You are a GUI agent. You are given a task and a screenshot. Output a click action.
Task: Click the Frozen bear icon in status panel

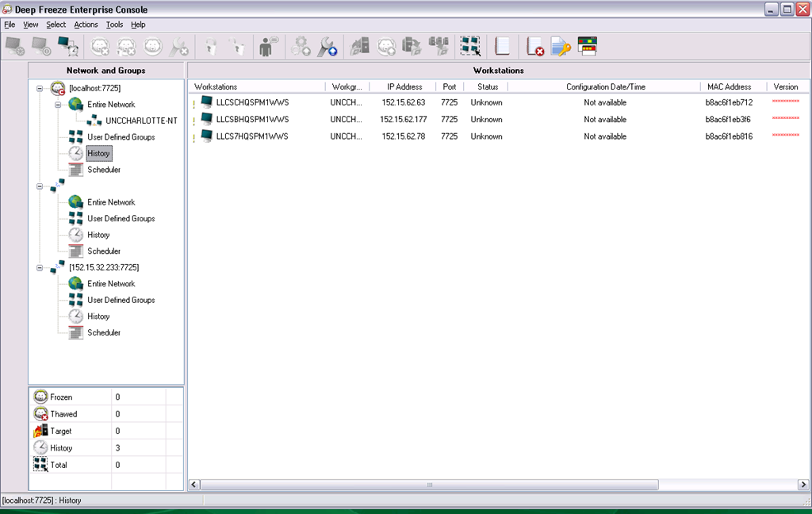[40, 397]
